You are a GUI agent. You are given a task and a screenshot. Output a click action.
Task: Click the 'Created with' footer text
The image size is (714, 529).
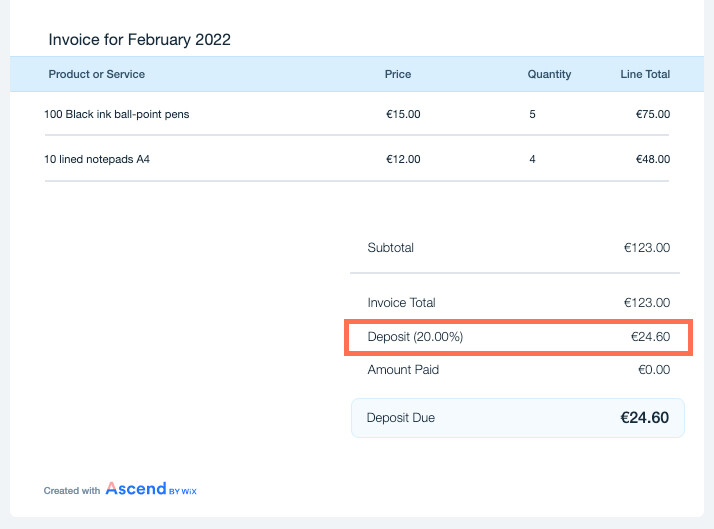(x=72, y=491)
